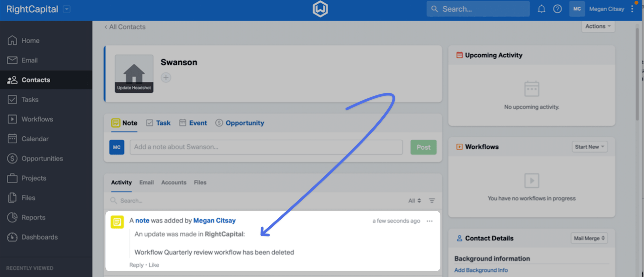Image resolution: width=644 pixels, height=277 pixels.
Task: Switch to the Accounts tab
Action: (x=174, y=183)
